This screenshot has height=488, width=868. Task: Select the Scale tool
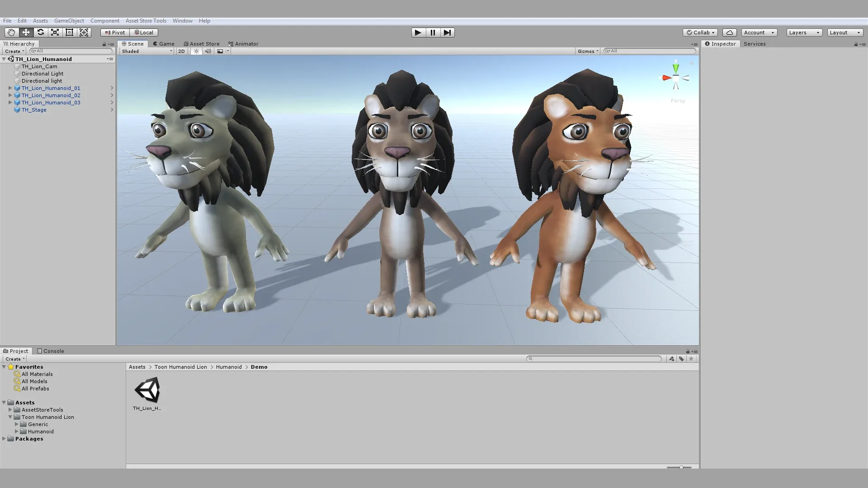click(55, 33)
